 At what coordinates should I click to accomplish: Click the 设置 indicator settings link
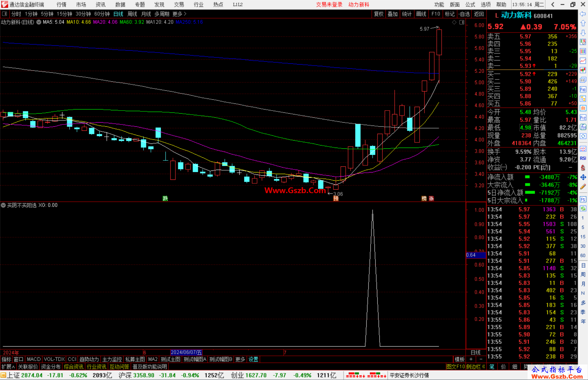tap(253, 359)
